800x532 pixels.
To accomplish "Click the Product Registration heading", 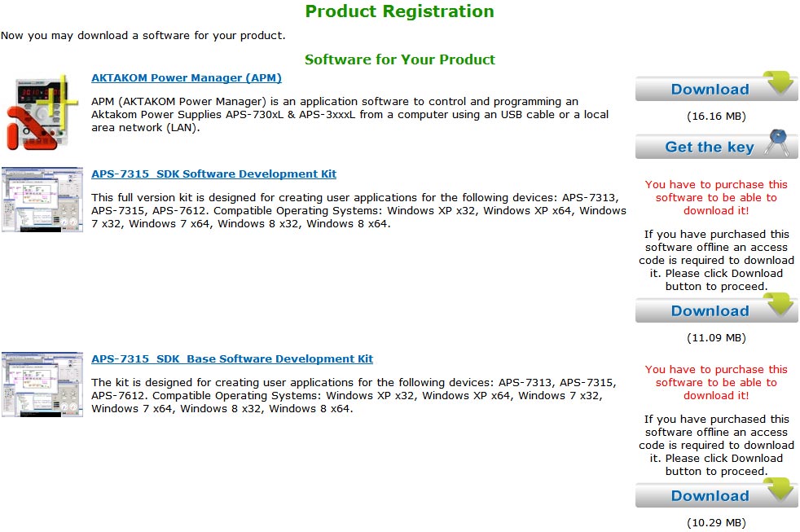I will pyautogui.click(x=399, y=11).
